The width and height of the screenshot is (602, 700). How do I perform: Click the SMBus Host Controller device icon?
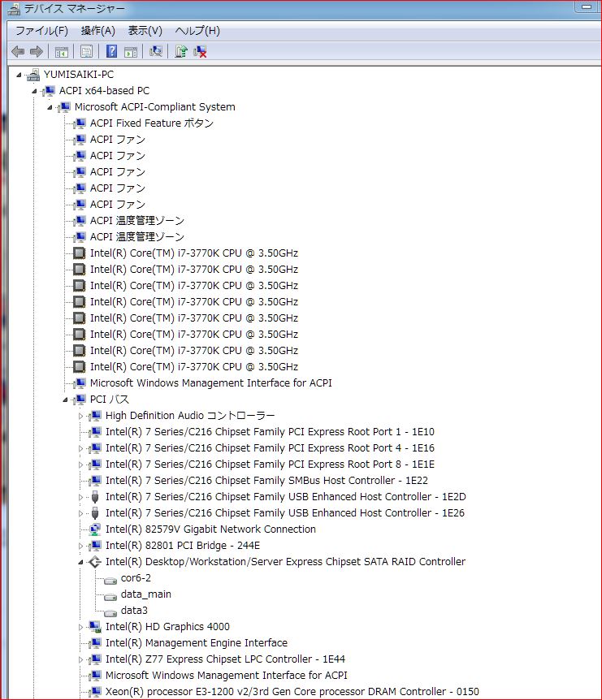tap(95, 481)
